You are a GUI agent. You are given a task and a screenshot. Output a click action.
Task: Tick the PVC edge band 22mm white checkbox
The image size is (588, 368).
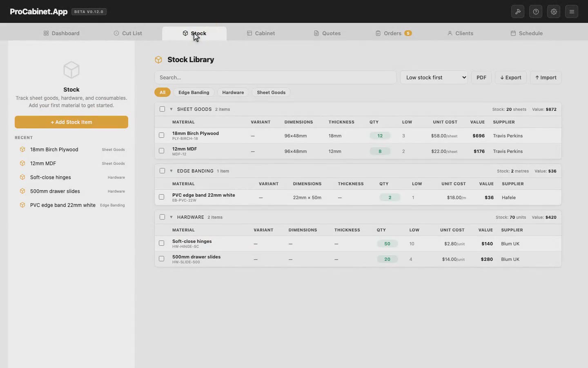point(161,197)
